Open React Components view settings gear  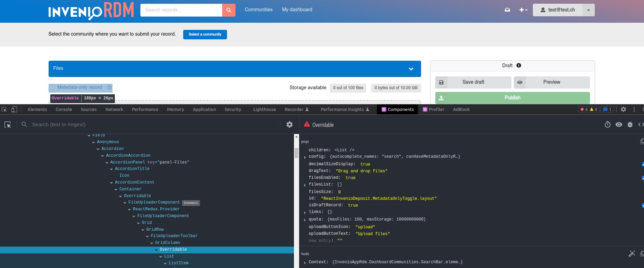pyautogui.click(x=290, y=125)
